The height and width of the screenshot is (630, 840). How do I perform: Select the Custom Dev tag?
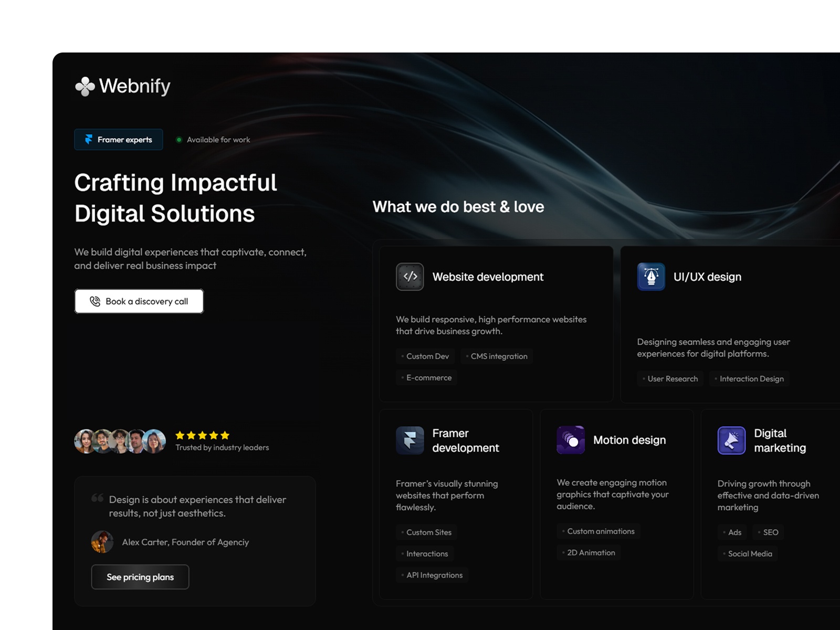[425, 356]
